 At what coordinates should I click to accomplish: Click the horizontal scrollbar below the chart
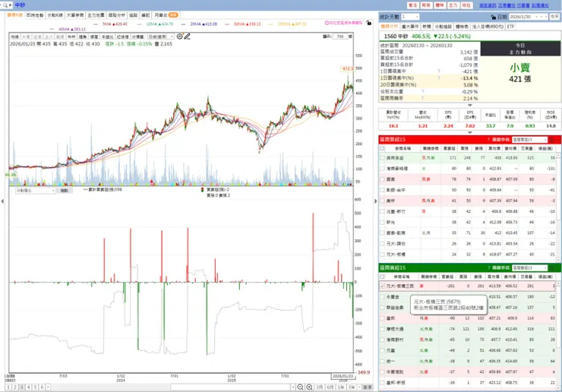click(230, 387)
